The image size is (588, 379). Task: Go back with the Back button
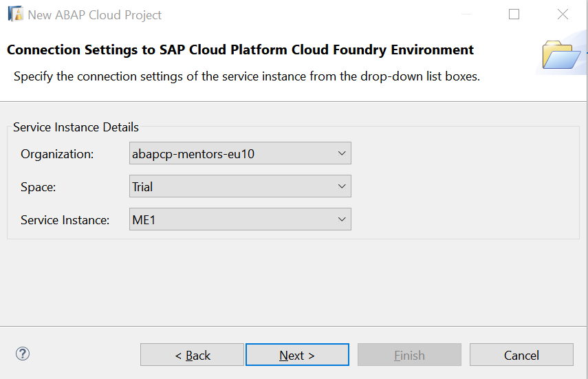[x=192, y=355]
